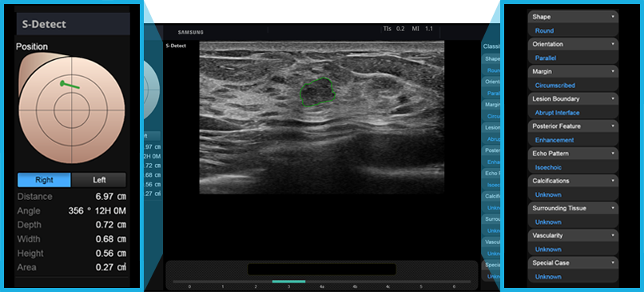This screenshot has width=644, height=292.
Task: Expand the Surrounding Tissue dropdown
Action: click(x=573, y=208)
